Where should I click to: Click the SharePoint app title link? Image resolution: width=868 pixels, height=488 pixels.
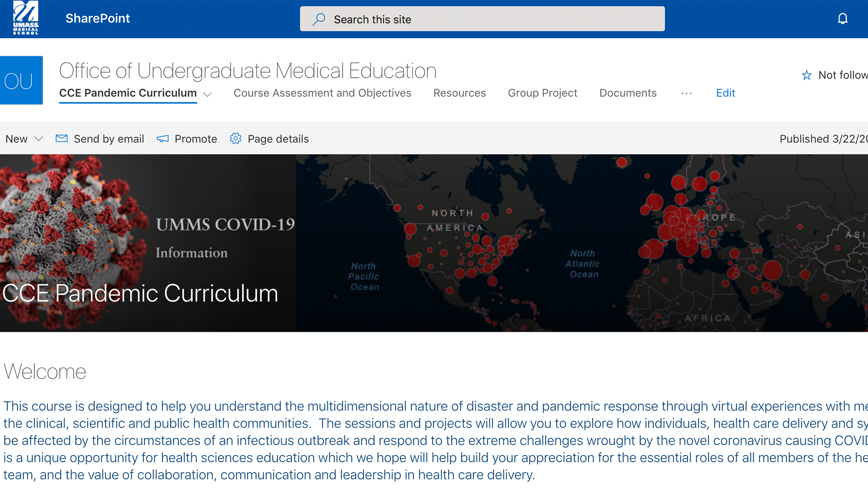click(98, 19)
